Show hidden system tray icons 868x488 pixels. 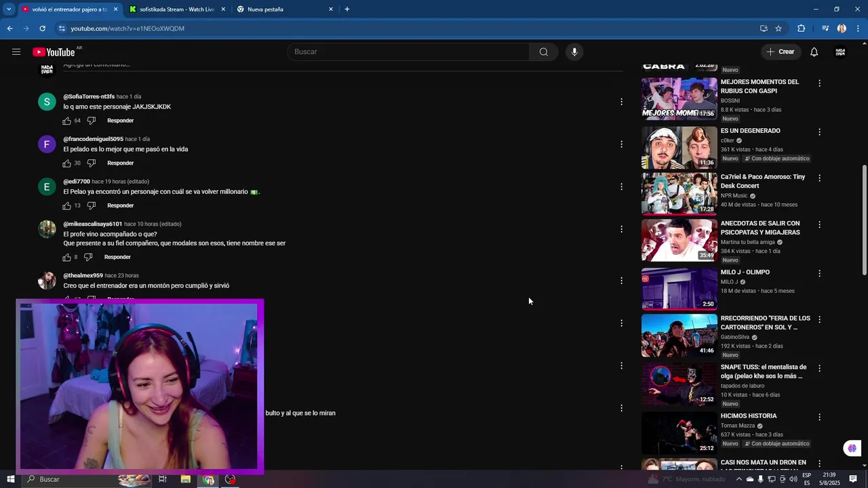pos(739,479)
